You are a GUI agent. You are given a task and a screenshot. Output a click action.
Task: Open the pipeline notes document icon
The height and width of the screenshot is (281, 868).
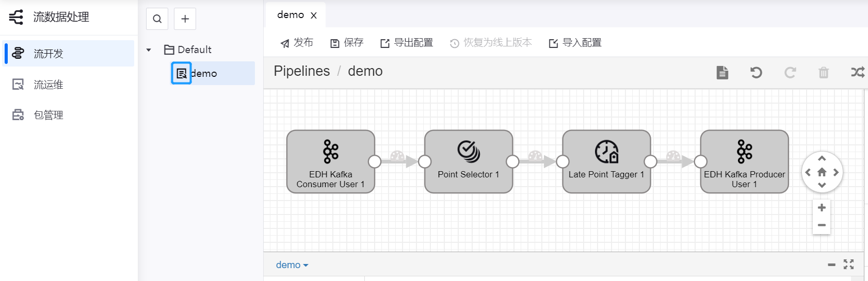coord(722,73)
